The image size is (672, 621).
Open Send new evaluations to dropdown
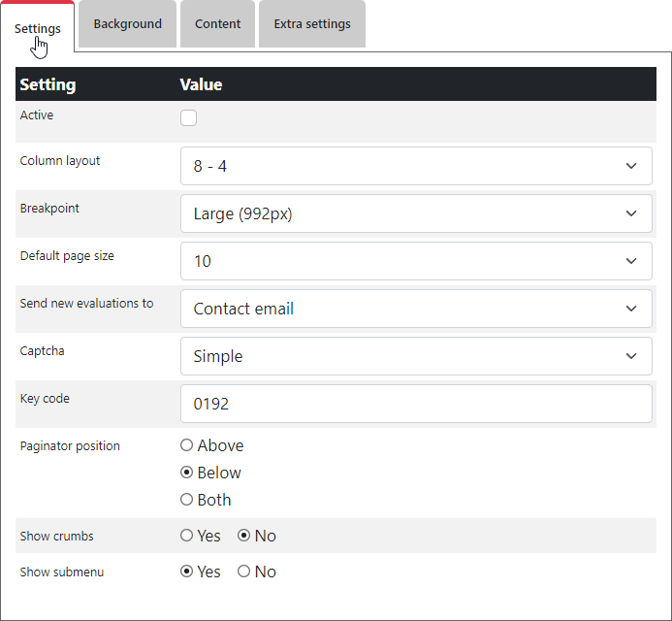(x=416, y=309)
